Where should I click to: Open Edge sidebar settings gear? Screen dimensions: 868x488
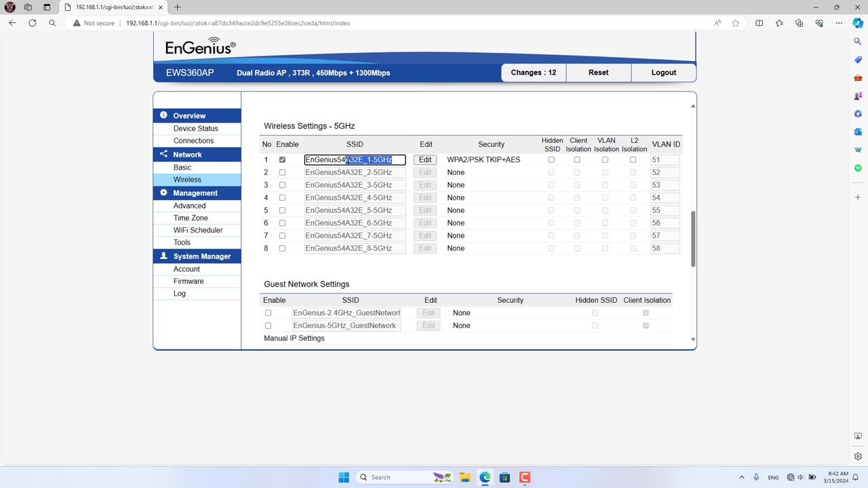858,456
